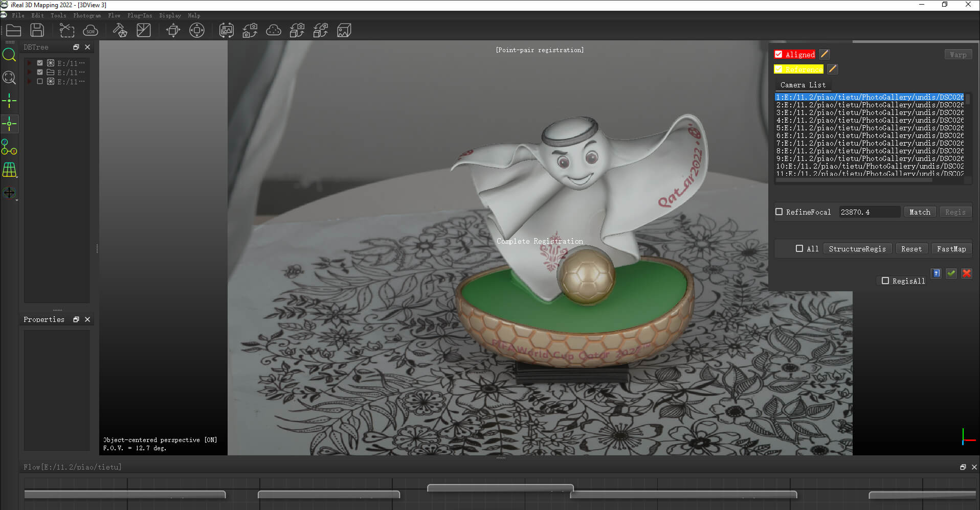This screenshot has width=980, height=510.
Task: Click the focal length field 23870.4
Action: 870,212
